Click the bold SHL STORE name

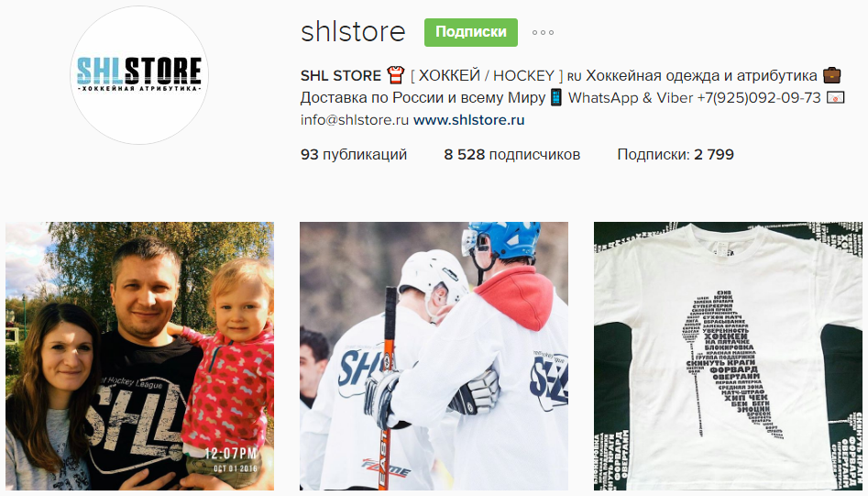pyautogui.click(x=341, y=75)
